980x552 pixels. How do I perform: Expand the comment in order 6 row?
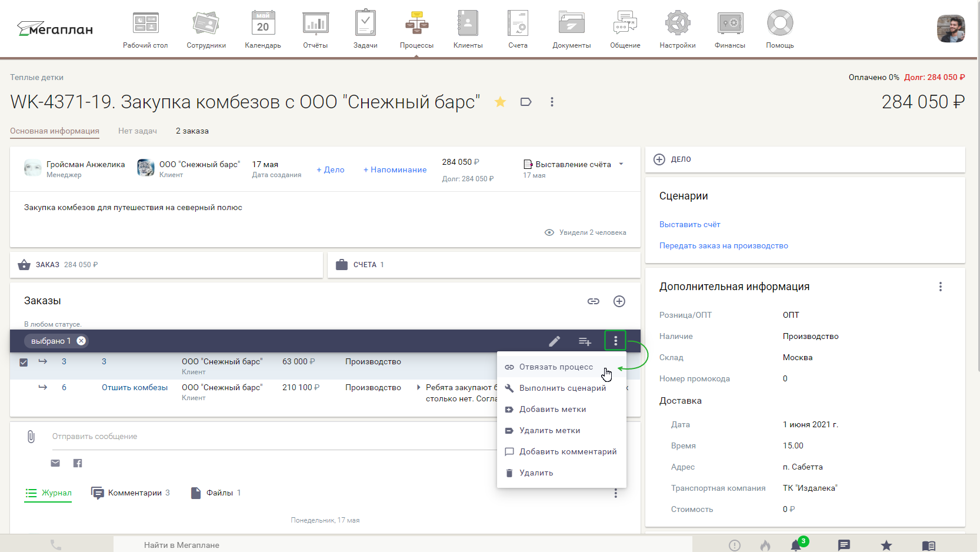tap(418, 387)
